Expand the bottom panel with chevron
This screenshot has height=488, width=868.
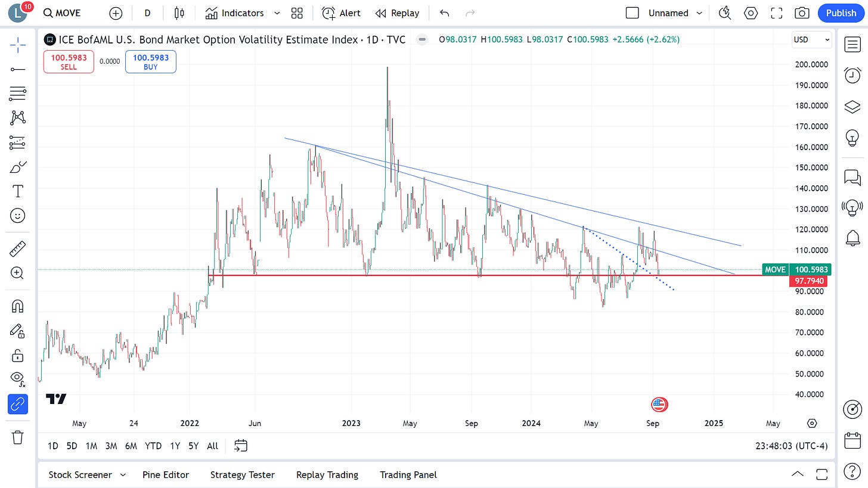pos(796,474)
